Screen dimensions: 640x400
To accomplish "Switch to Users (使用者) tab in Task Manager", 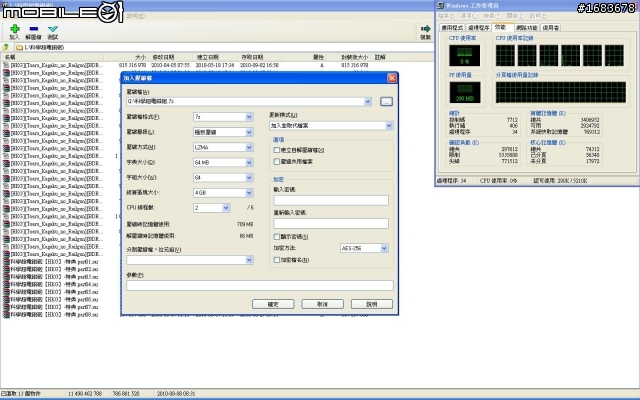I will click(x=551, y=28).
